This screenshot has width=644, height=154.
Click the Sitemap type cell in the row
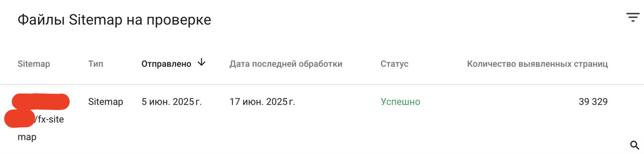click(x=106, y=102)
